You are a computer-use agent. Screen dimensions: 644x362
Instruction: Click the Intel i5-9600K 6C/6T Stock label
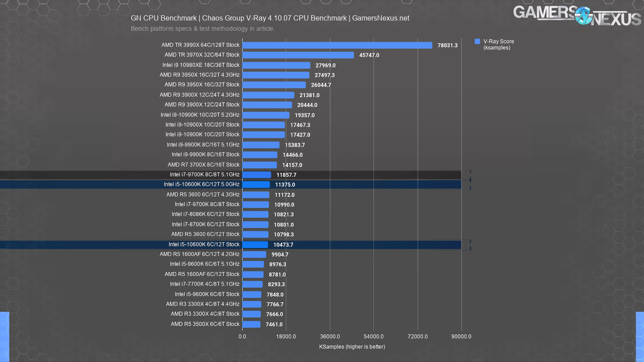[x=207, y=294]
